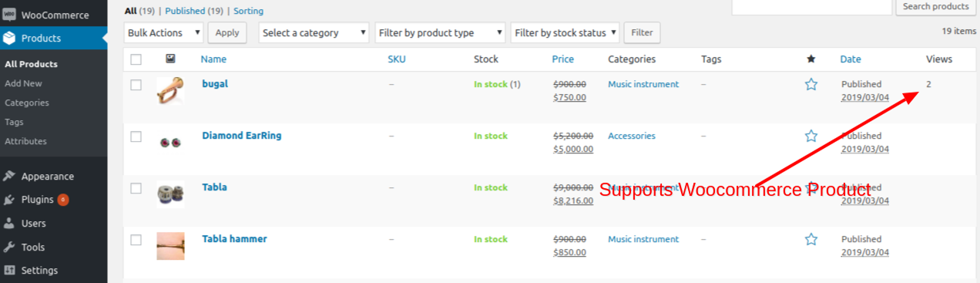
Task: Click the WooCommerce icon in the sidebar
Action: point(9,15)
